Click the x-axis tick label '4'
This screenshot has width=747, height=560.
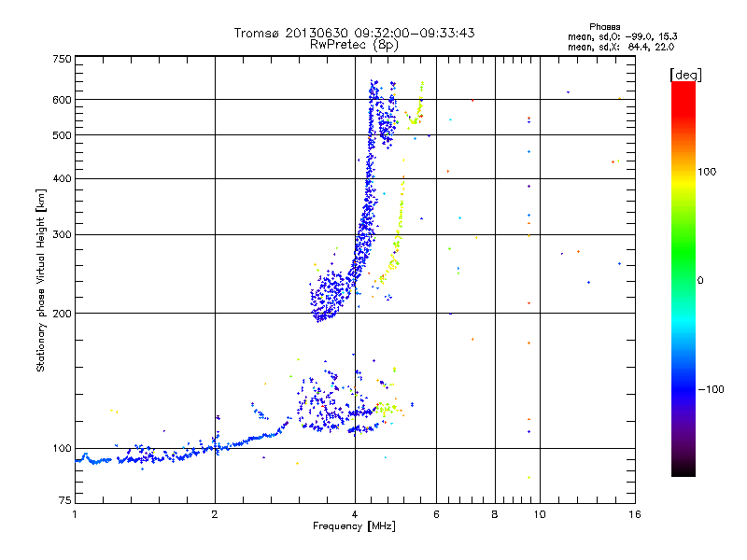[355, 514]
